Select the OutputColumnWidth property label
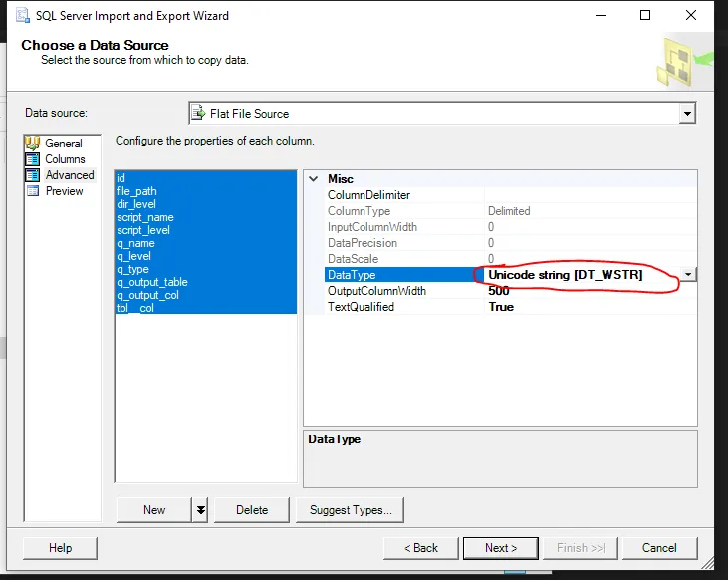Image resolution: width=728 pixels, height=580 pixels. coord(376,290)
